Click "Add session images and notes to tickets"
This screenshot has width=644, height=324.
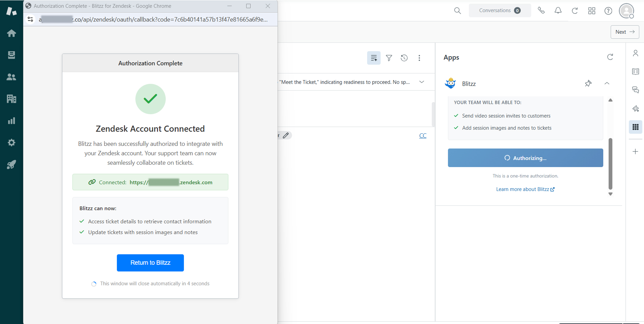pos(507,128)
